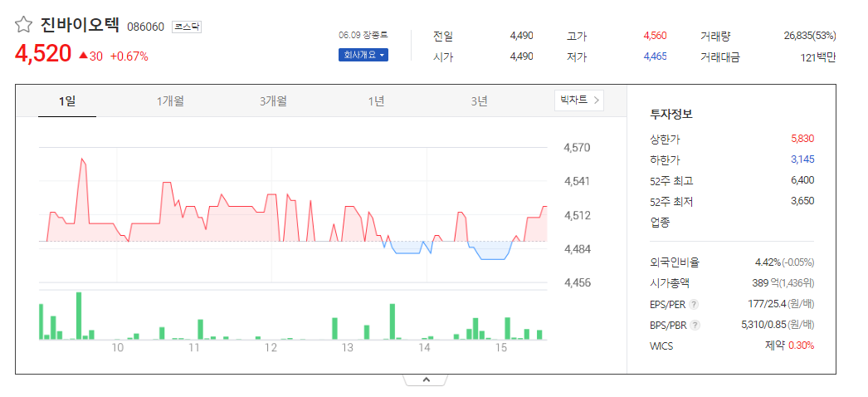The height and width of the screenshot is (397, 868).
Task: Switch to the 1개월 chart tab
Action: (x=170, y=101)
